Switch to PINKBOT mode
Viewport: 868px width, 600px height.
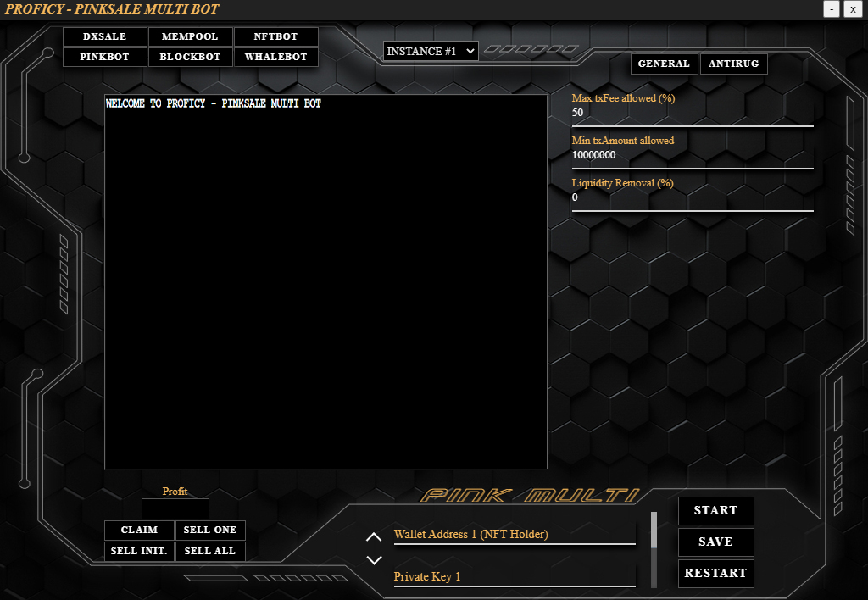tap(104, 57)
